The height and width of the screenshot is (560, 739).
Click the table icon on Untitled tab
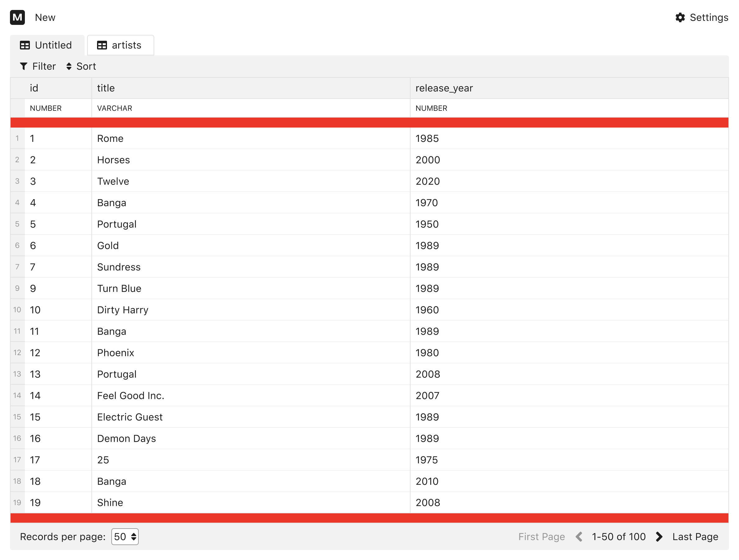tap(25, 45)
